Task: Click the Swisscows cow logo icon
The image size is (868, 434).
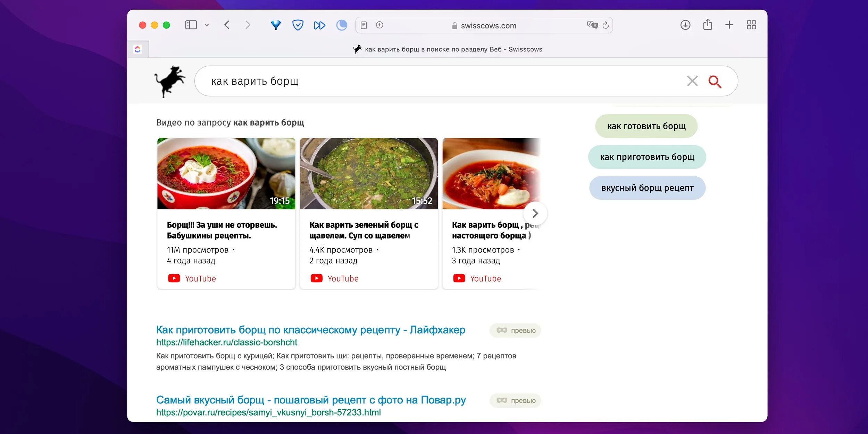Action: coord(169,81)
